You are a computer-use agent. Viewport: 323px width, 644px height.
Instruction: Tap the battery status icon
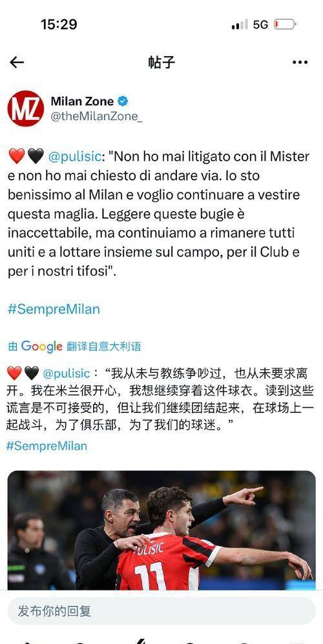click(x=285, y=25)
